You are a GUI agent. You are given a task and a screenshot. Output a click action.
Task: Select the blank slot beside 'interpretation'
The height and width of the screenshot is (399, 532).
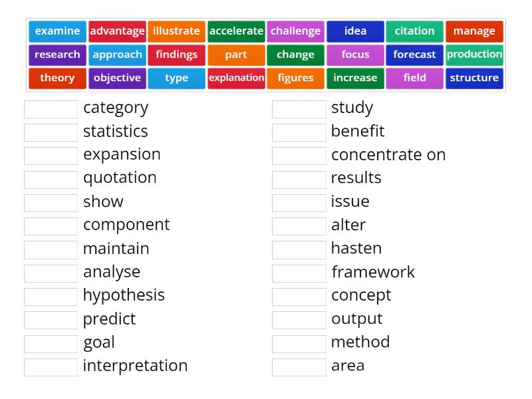point(51,367)
